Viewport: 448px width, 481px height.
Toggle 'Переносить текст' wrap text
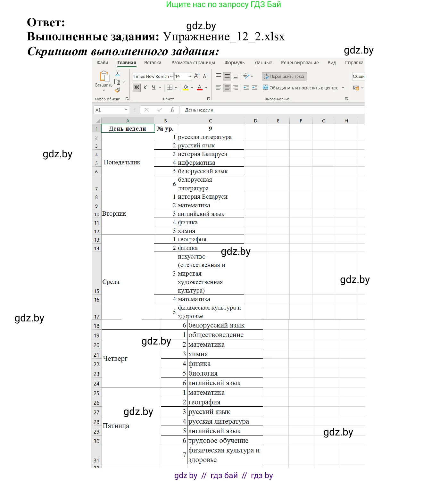point(284,76)
